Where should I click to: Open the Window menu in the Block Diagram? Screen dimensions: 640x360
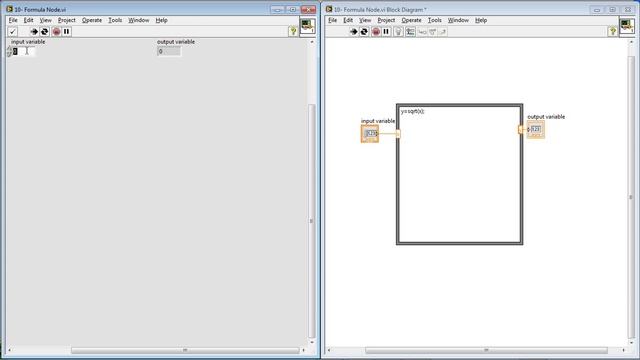point(458,20)
